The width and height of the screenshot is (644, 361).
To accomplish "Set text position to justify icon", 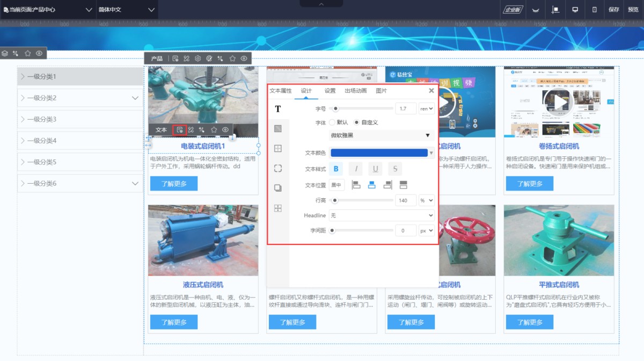I will (404, 185).
